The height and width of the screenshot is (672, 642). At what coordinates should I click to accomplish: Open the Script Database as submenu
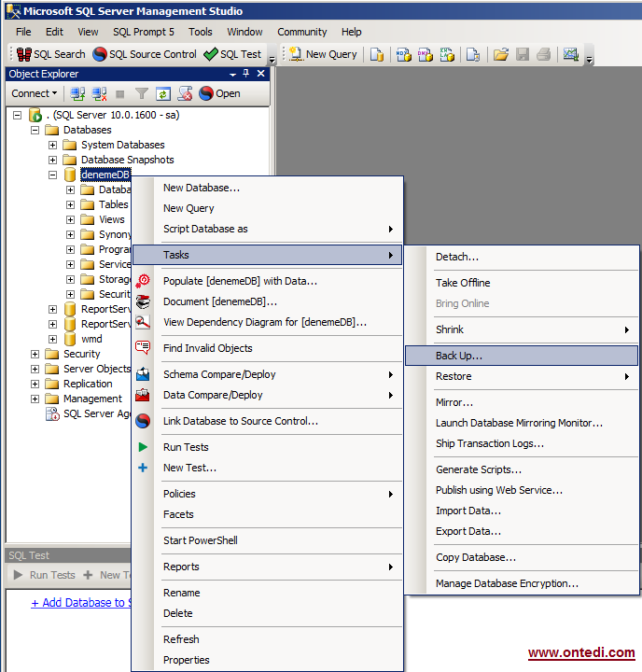pyautogui.click(x=268, y=229)
